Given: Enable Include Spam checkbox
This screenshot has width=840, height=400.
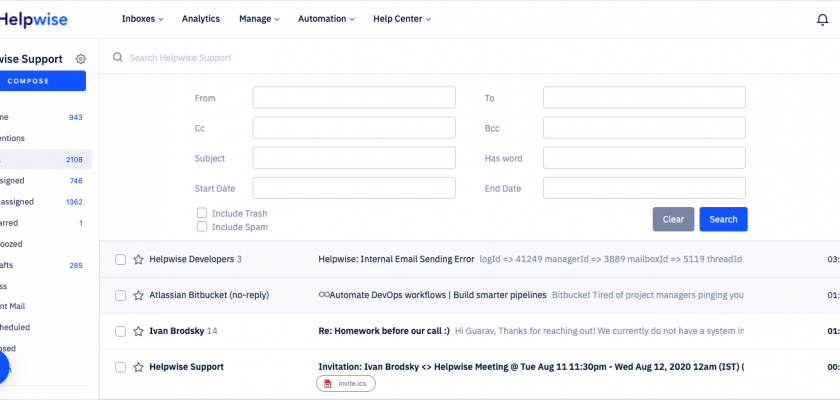Looking at the screenshot, I should click(x=202, y=227).
